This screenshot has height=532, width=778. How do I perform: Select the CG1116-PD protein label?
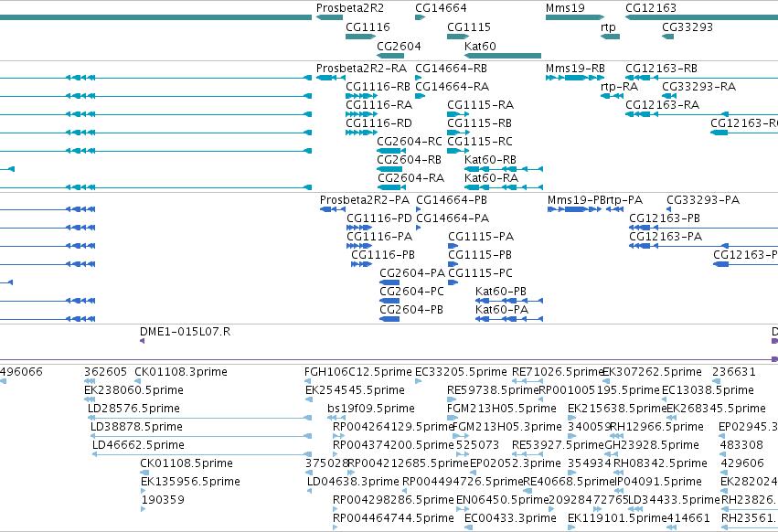(x=379, y=218)
